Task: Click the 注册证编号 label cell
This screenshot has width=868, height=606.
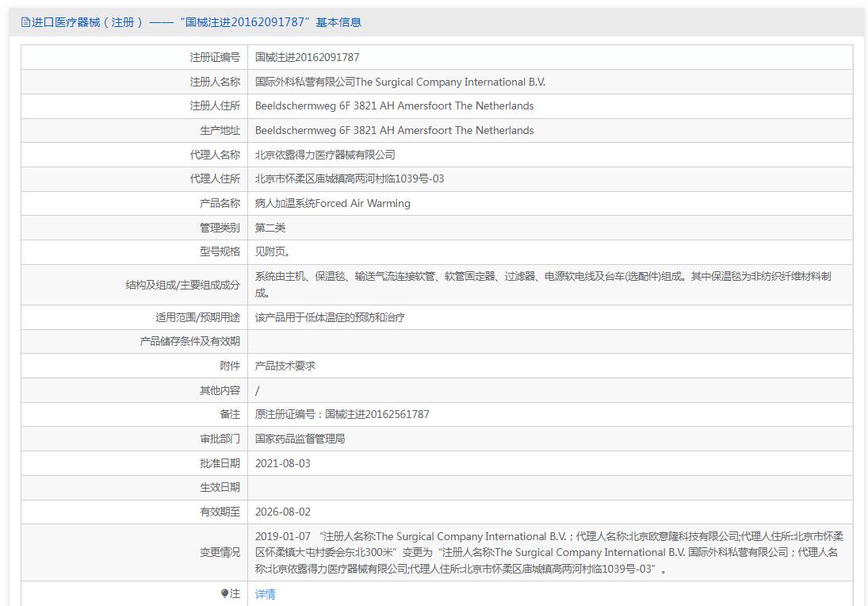Action: point(215,58)
